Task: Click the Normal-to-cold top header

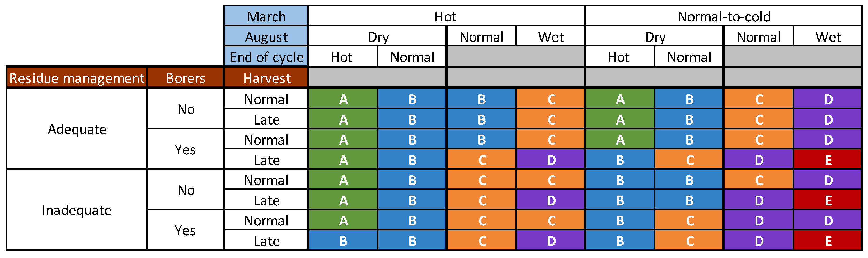Action: [724, 16]
